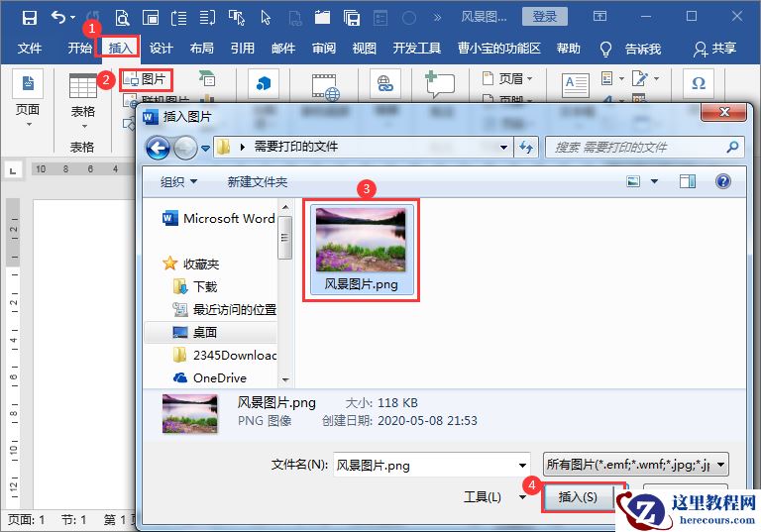
Task: Toggle the preview pane icon
Action: coord(688,181)
